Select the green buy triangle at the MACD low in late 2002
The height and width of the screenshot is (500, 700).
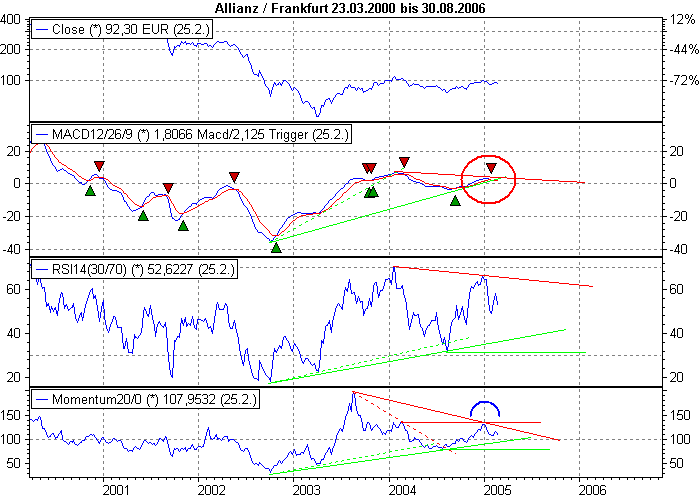point(276,248)
